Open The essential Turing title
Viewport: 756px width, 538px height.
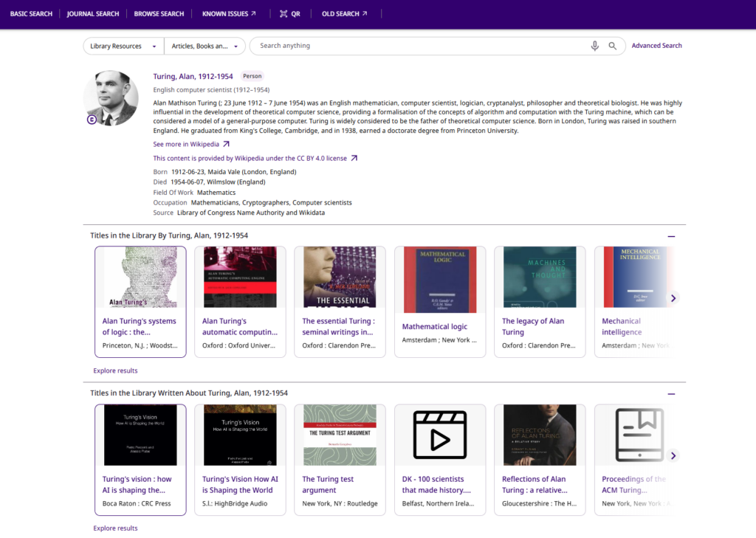click(338, 326)
